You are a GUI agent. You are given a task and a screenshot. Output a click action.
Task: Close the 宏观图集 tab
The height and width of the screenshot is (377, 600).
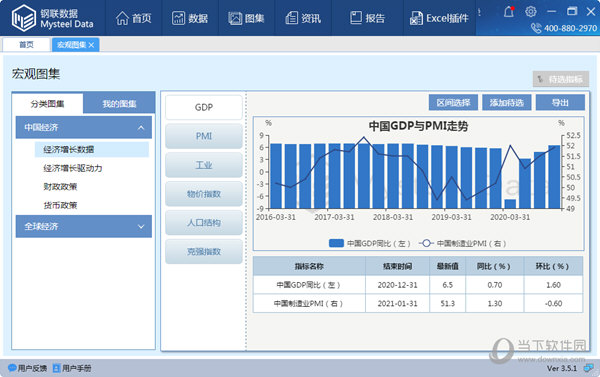pyautogui.click(x=91, y=45)
